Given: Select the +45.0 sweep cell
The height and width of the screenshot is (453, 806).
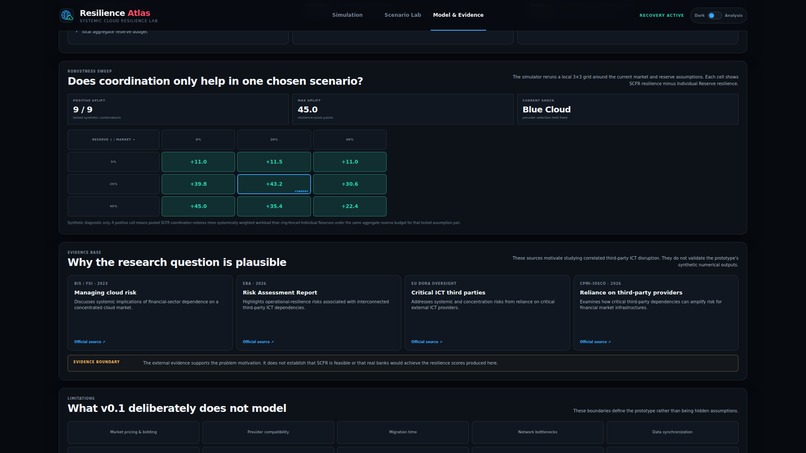Looking at the screenshot, I should tap(198, 206).
